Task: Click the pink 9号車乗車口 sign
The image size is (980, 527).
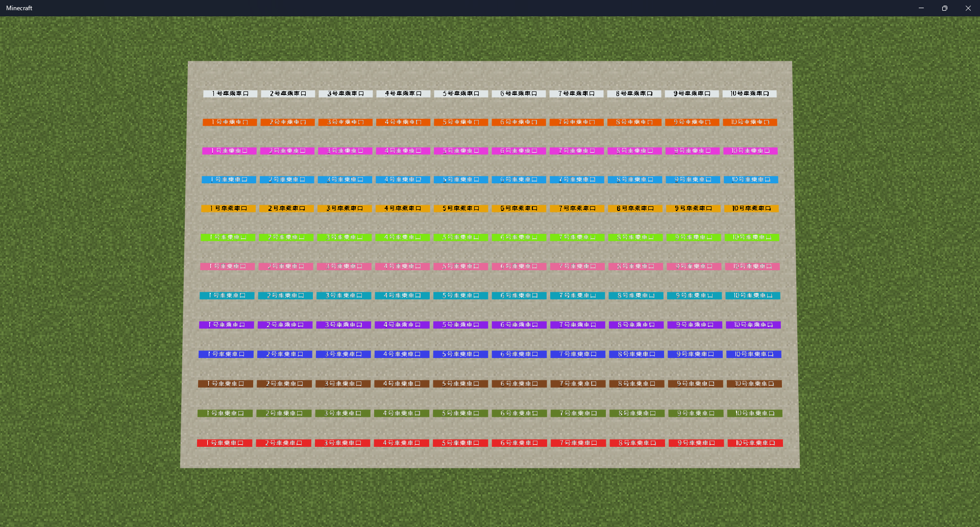Action: coord(694,267)
